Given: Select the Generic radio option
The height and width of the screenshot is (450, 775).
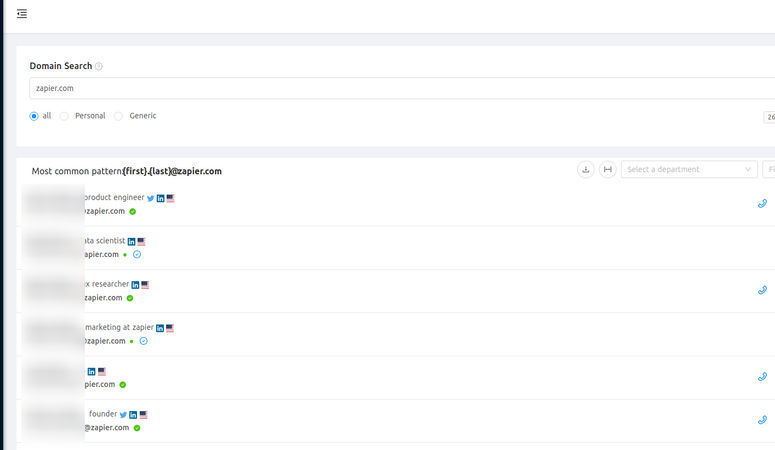Looking at the screenshot, I should tap(118, 116).
